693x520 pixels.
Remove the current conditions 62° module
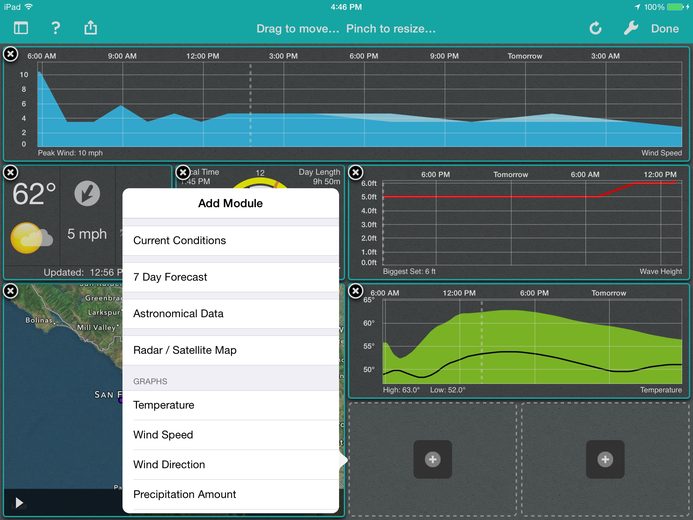tap(11, 172)
